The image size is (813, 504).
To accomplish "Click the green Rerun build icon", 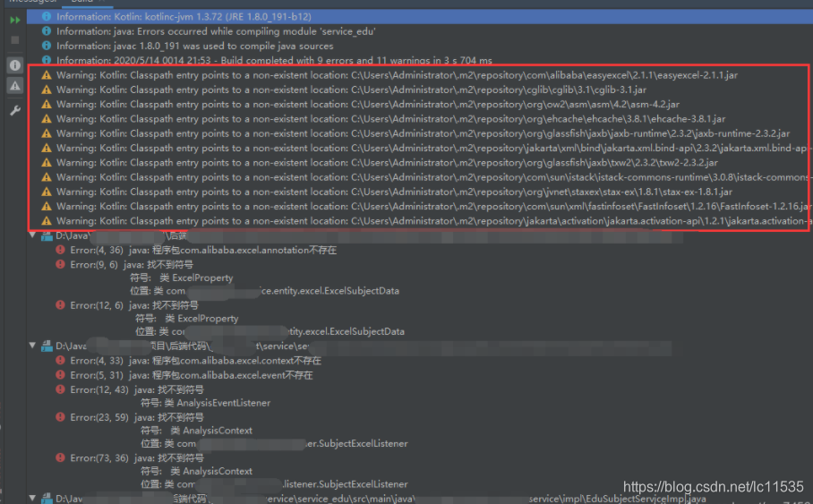I will pyautogui.click(x=15, y=20).
